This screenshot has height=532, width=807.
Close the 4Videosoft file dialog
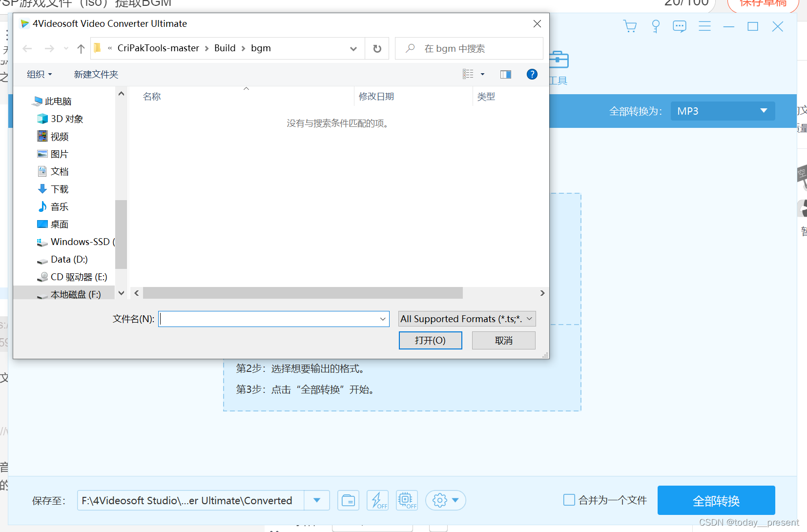click(x=537, y=23)
